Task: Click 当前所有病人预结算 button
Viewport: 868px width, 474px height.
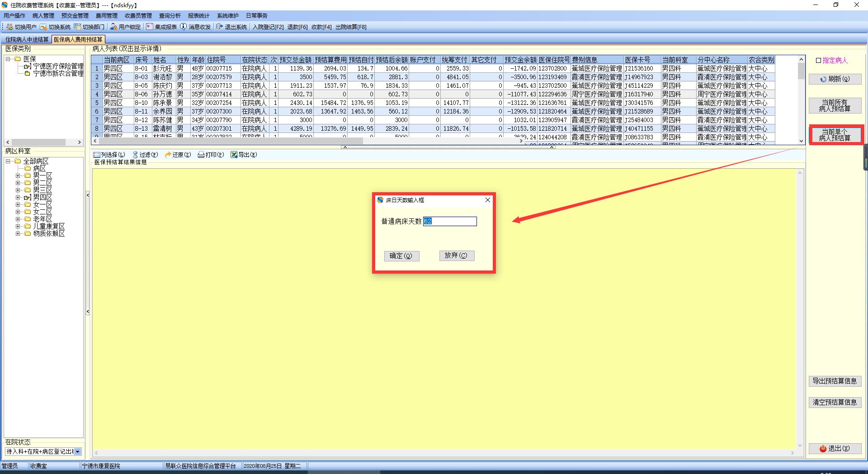Action: tap(835, 106)
